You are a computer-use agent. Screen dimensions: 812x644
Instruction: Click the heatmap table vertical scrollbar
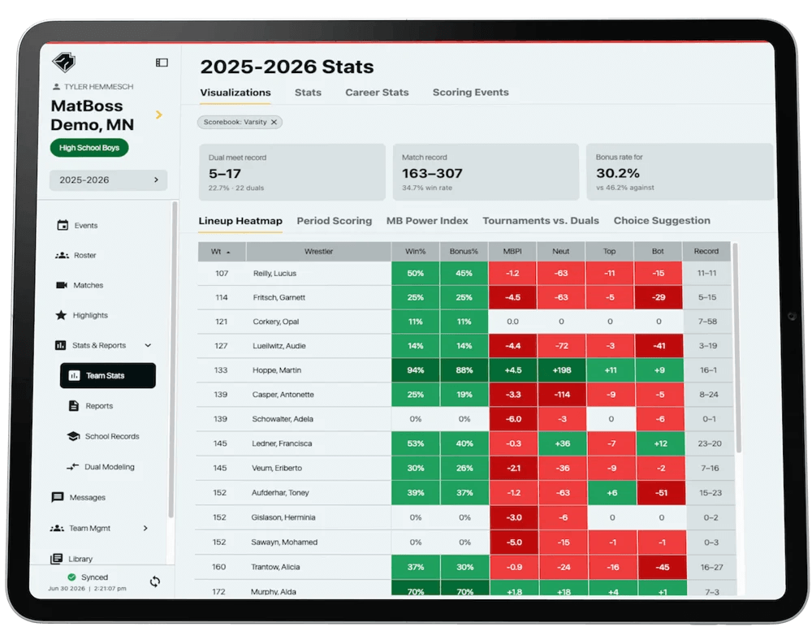[x=736, y=348]
